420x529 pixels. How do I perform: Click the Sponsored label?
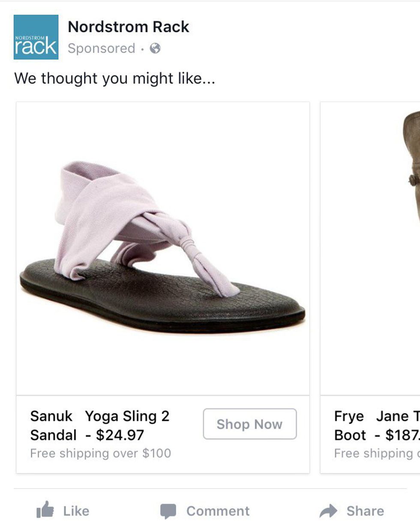pos(101,48)
